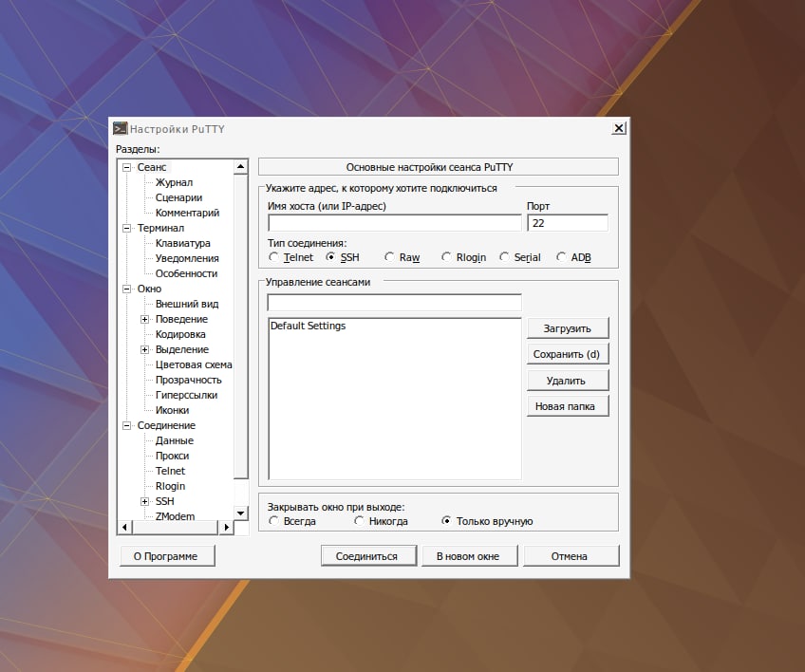Select the Соединение category label
805x672 pixels.
pyautogui.click(x=166, y=425)
